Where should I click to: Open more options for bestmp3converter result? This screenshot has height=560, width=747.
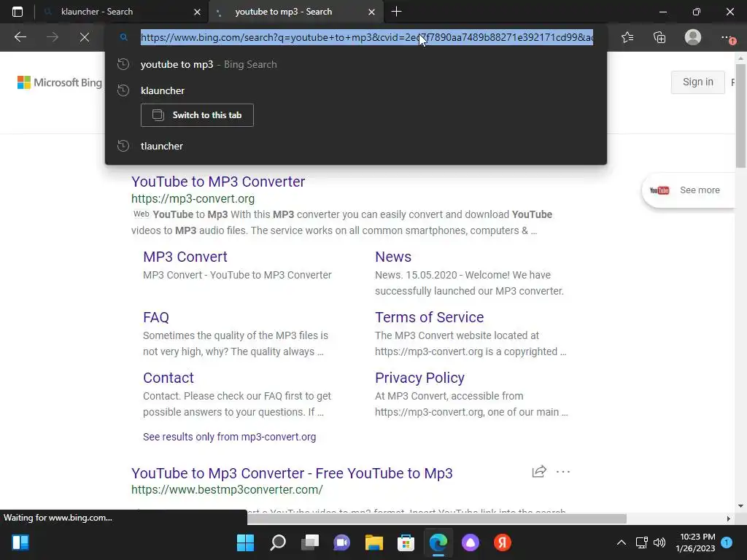click(563, 472)
